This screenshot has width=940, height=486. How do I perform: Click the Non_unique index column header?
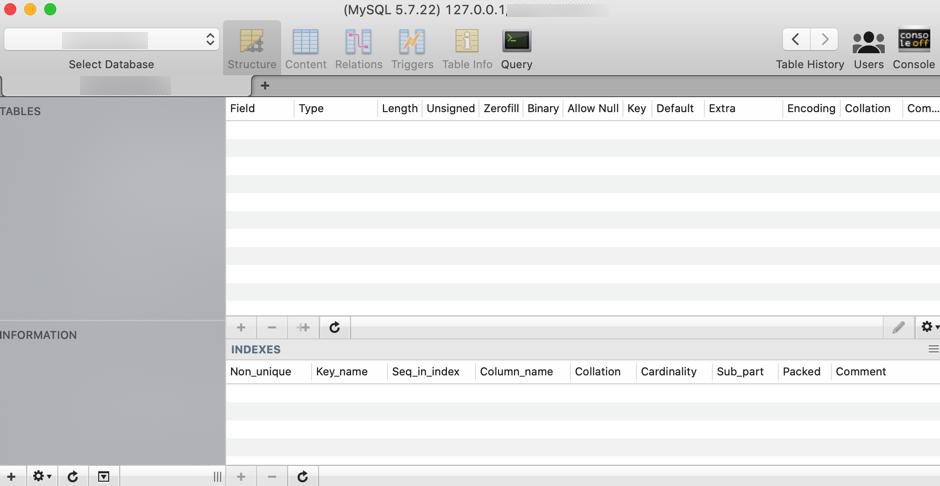(269, 372)
